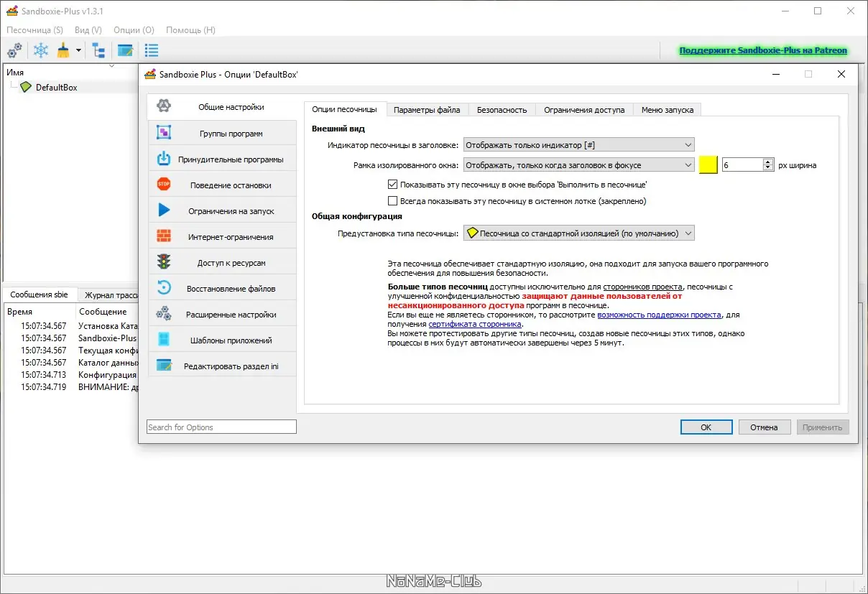This screenshot has width=868, height=594.
Task: Open the Песочница (S) menu
Action: tap(34, 30)
